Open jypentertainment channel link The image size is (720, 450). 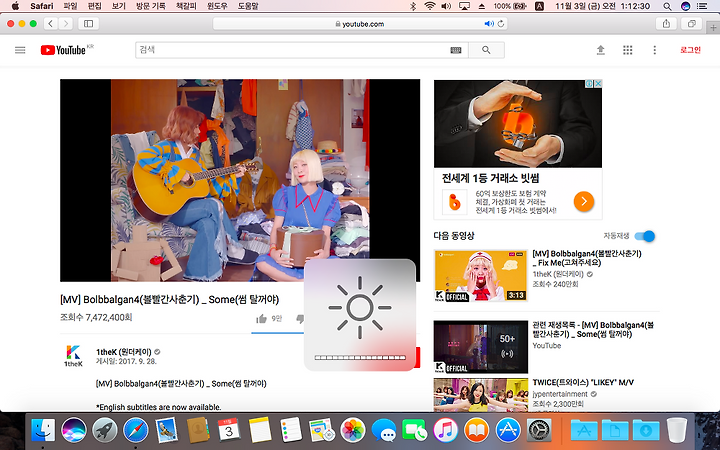click(x=560, y=394)
